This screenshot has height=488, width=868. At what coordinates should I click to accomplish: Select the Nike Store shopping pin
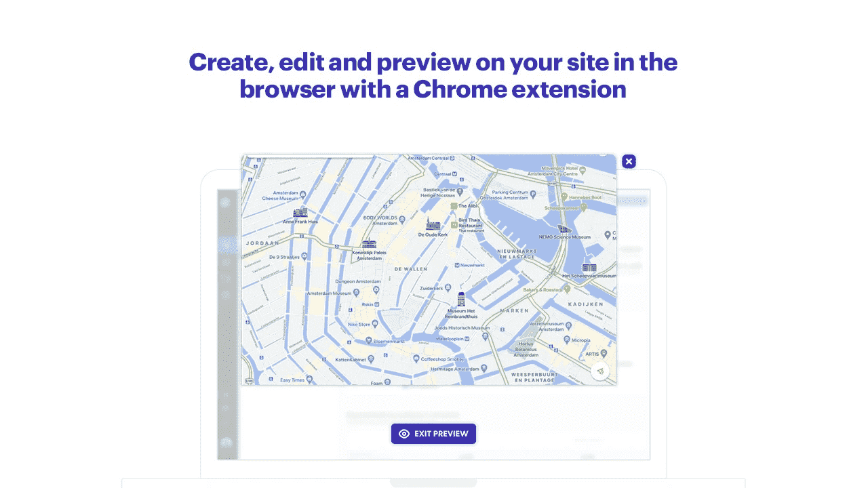376,324
